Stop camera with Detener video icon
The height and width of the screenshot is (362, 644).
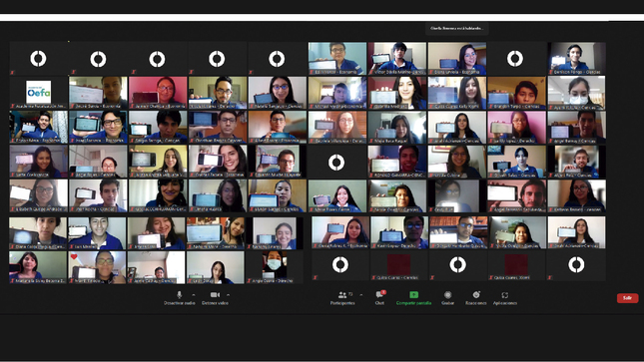[215, 295]
